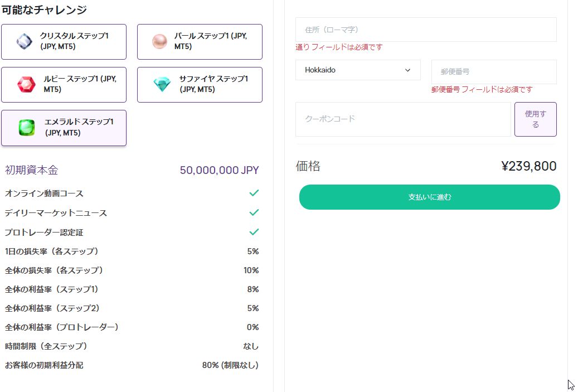Click the オンライン動画コース checkmark icon

pos(254,193)
